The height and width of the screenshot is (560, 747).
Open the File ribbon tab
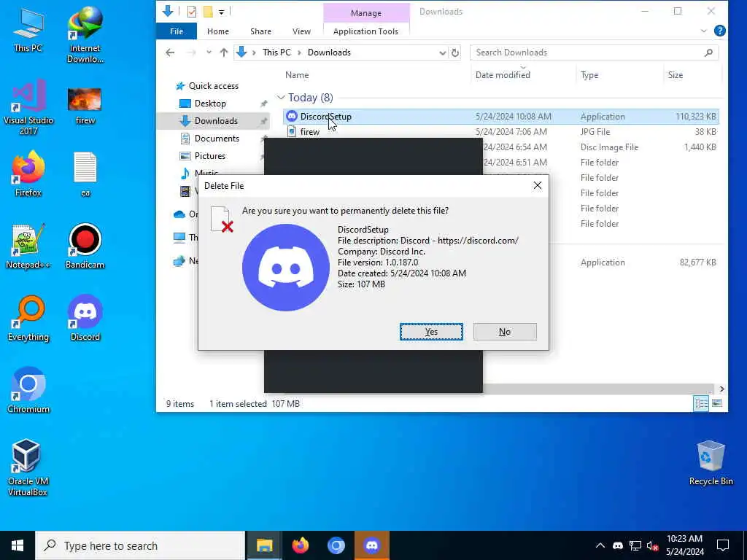click(177, 31)
